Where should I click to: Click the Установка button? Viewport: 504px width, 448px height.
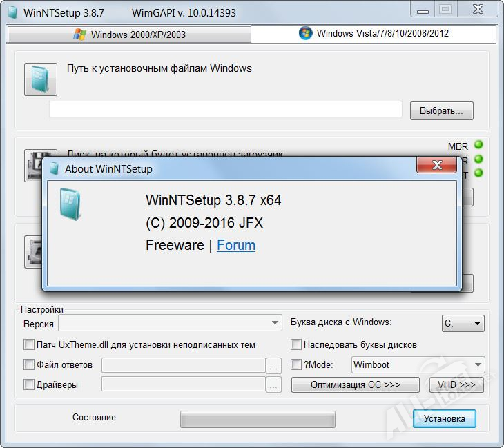point(444,418)
